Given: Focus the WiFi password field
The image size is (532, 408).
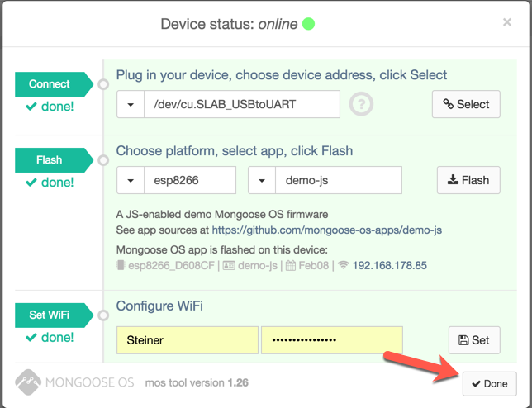Looking at the screenshot, I should (332, 340).
